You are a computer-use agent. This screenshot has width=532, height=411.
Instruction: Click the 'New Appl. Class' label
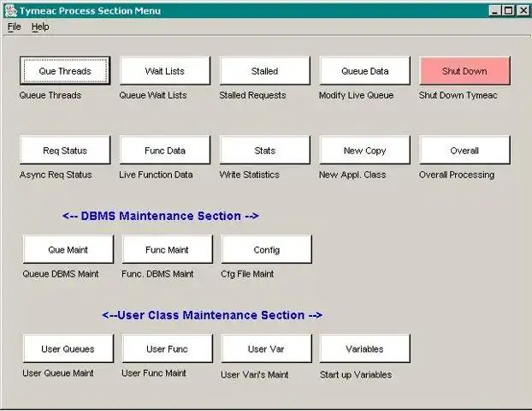click(x=352, y=175)
